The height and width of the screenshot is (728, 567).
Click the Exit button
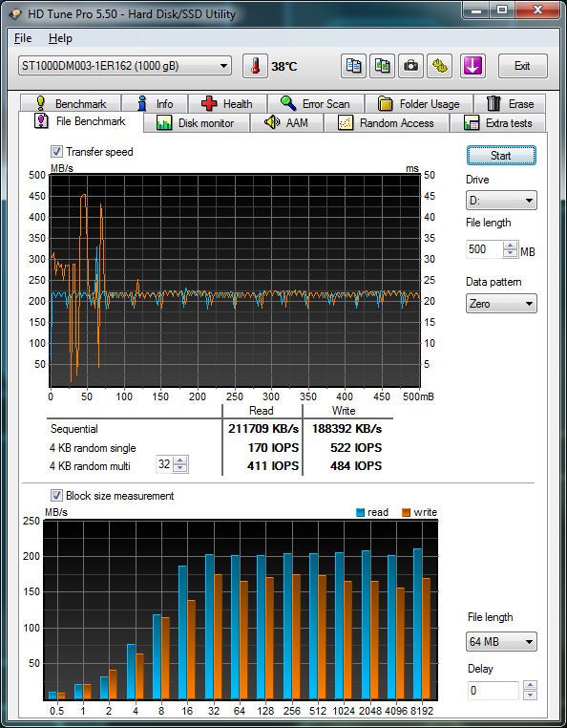point(522,66)
